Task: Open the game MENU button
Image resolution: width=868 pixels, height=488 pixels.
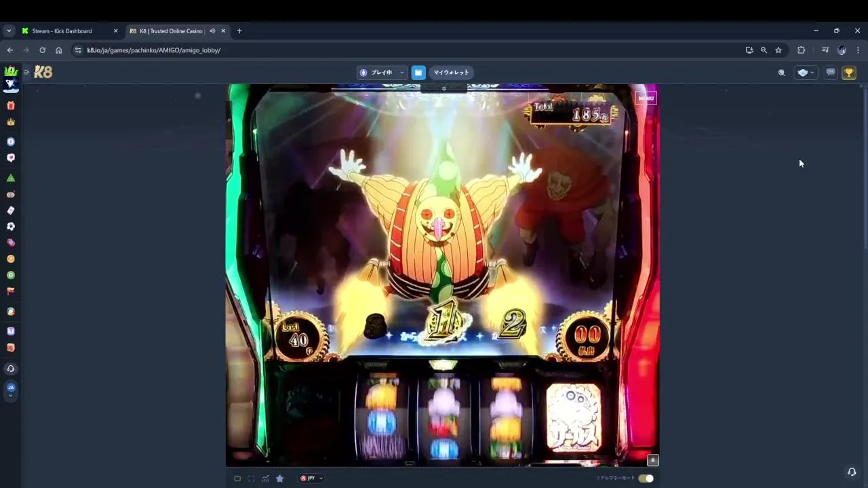Action: [x=646, y=98]
